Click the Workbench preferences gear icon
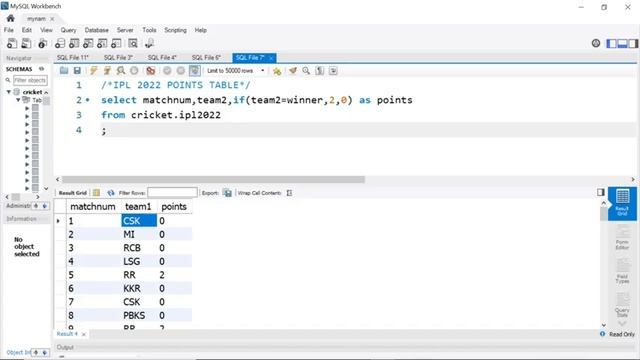Image resolution: width=640 pixels, height=360 pixels. coord(596,43)
